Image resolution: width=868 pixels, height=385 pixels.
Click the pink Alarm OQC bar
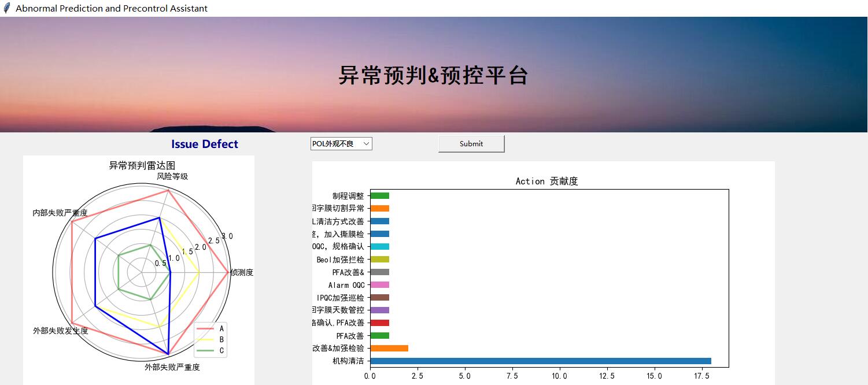(379, 284)
